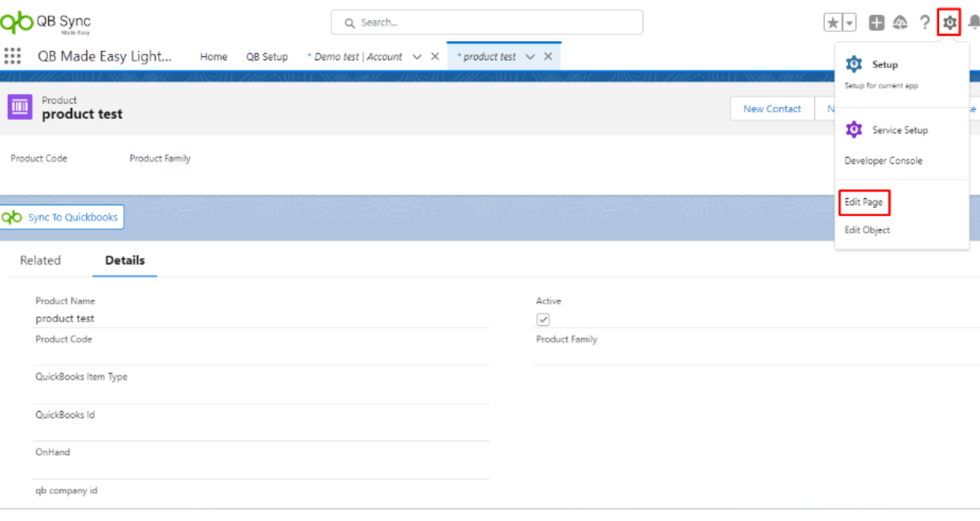Image resolution: width=980 pixels, height=521 pixels.
Task: Click Sync To Quickbooks button
Action: pos(62,218)
